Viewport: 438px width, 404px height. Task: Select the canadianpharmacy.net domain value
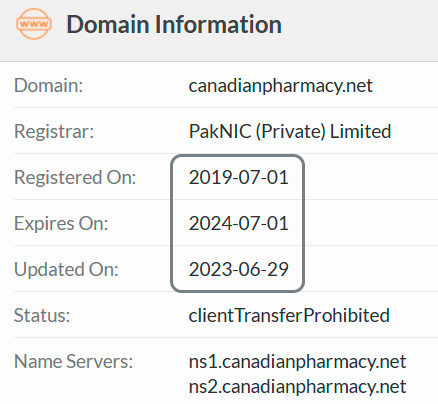tap(280, 86)
